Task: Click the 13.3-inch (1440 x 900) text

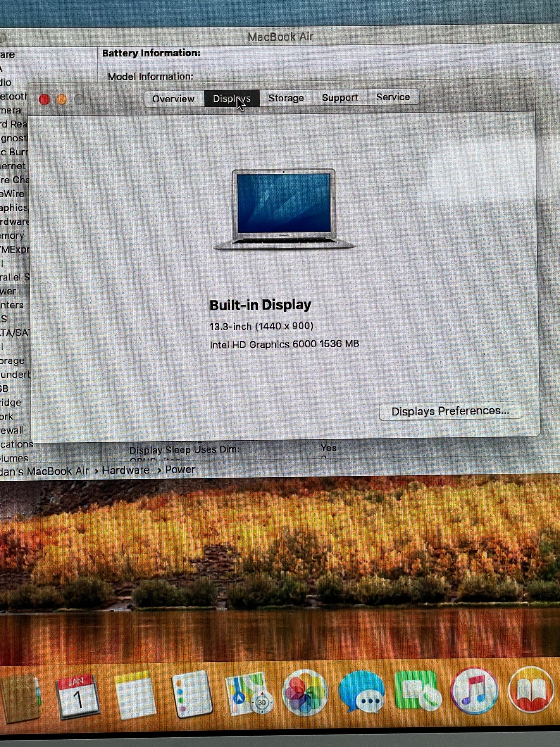Action: click(x=262, y=326)
